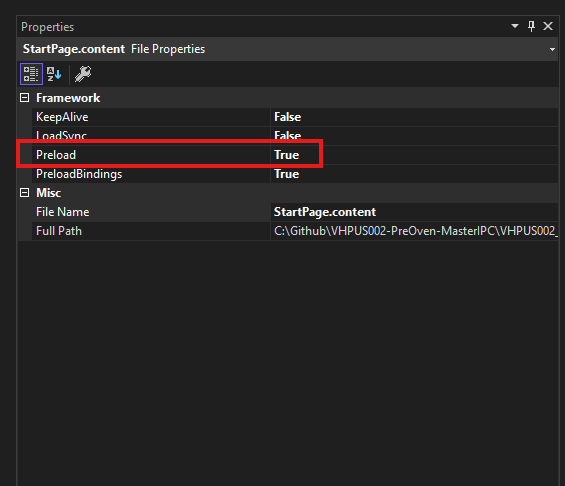
Task: Select the Full Path property name
Action: pos(59,231)
